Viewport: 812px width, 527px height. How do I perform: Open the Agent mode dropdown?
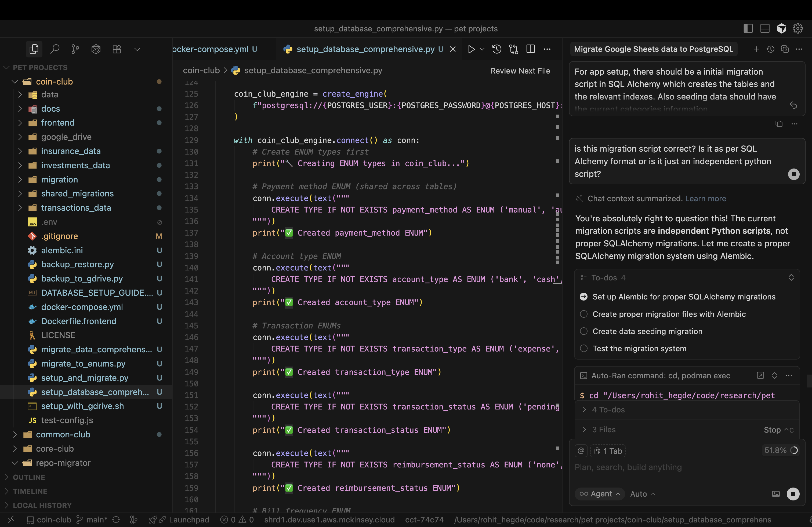(599, 494)
